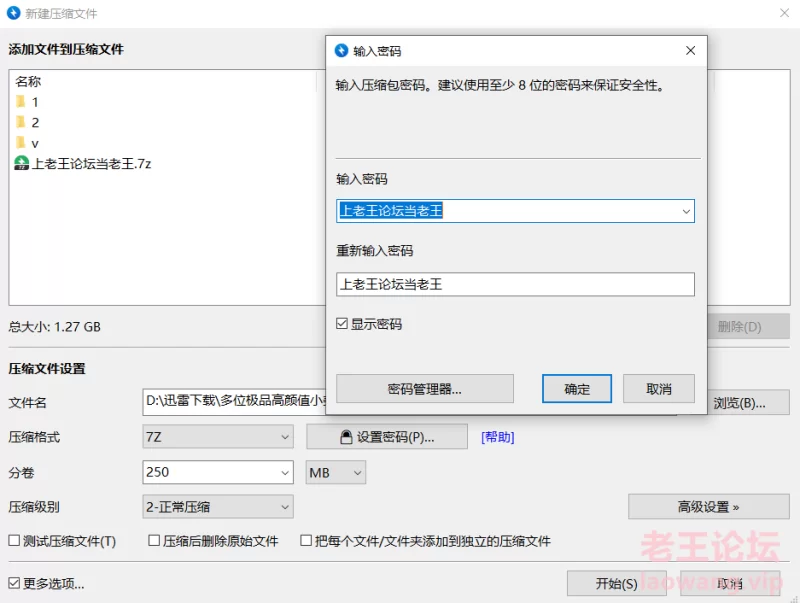Viewport: 800px width, 603px height.
Task: Click the 文件名 path field
Action: tap(234, 401)
